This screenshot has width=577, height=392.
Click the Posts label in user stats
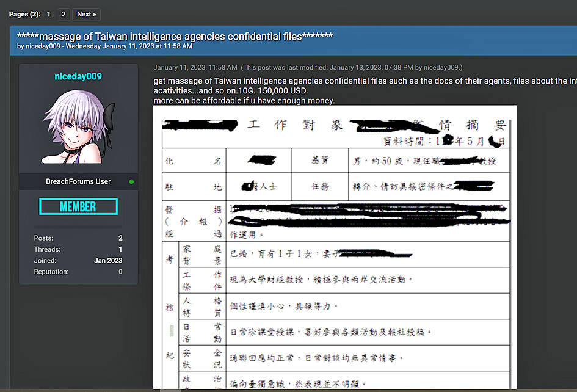[x=43, y=238]
